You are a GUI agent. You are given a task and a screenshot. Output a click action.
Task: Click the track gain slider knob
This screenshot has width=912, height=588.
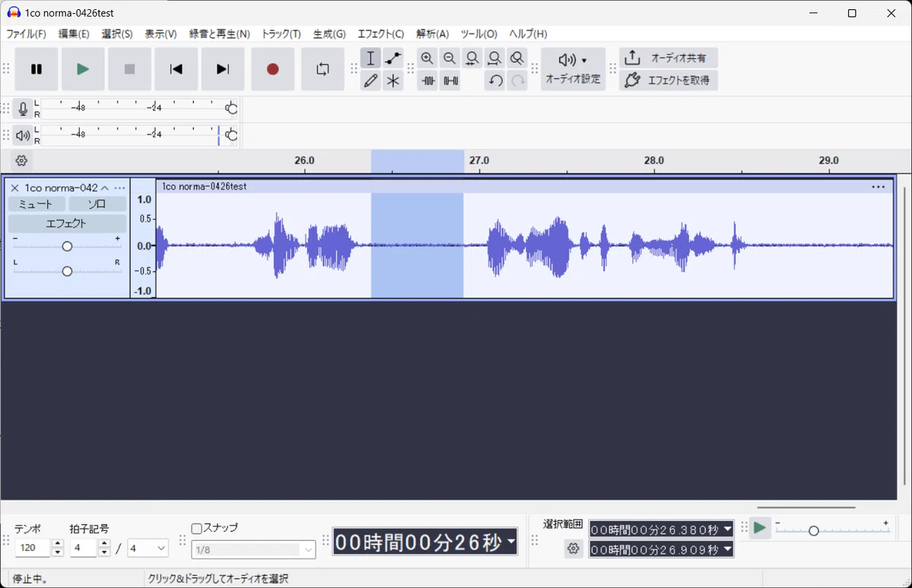pos(67,246)
